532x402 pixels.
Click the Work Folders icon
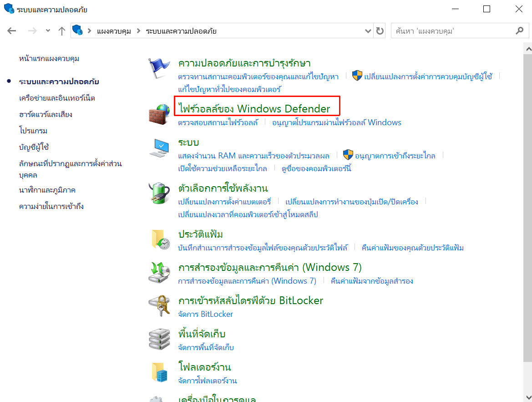coord(159,372)
